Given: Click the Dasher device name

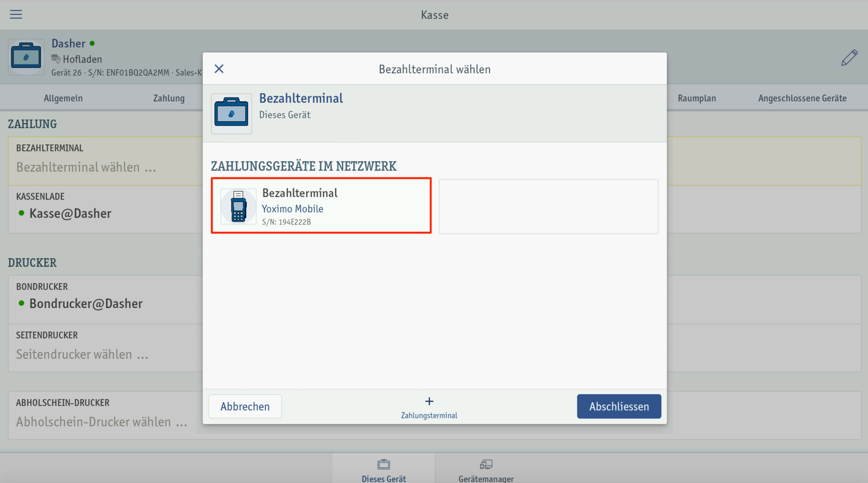Looking at the screenshot, I should coord(68,43).
